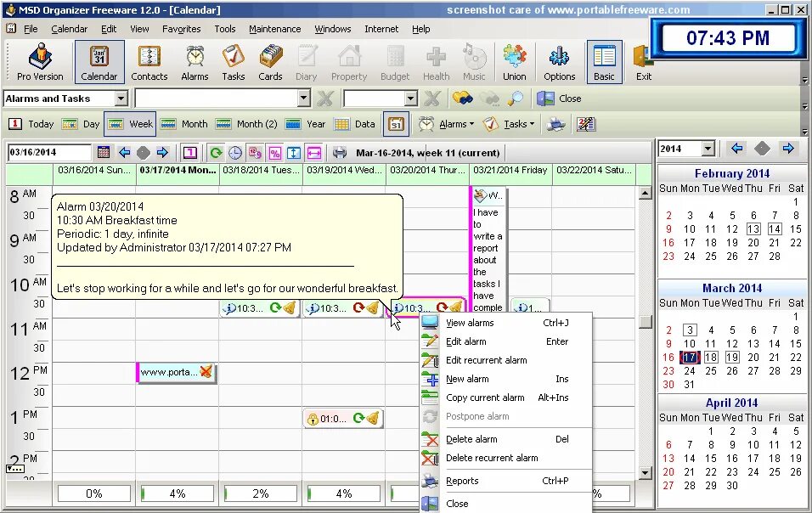Click the Pro Version icon
The image size is (812, 513).
pos(39,61)
